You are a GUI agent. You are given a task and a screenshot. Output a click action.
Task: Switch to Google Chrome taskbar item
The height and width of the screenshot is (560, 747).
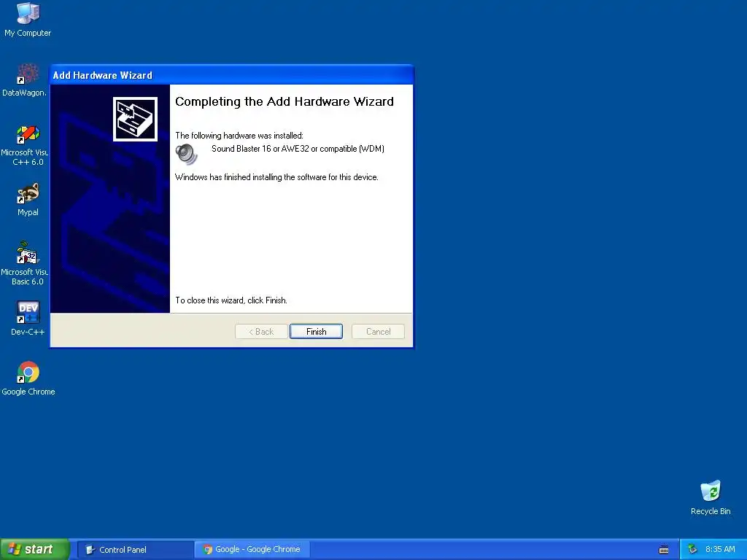coord(252,550)
